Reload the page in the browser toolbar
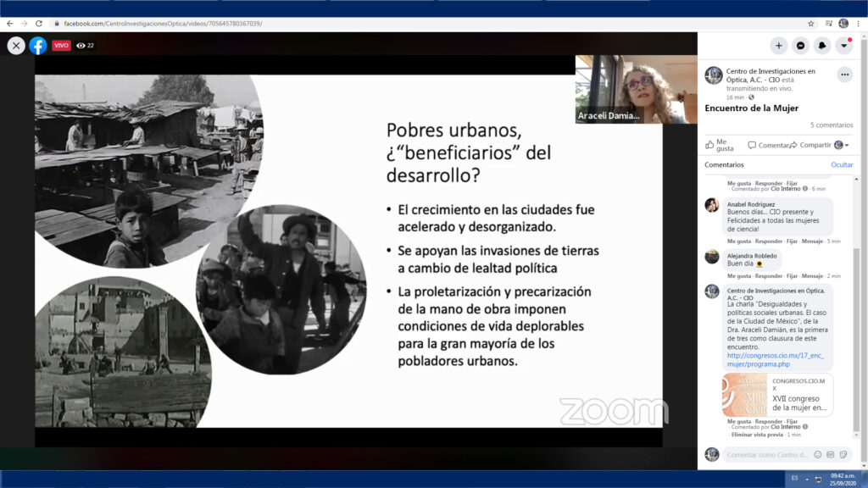Image resolution: width=868 pixels, height=488 pixels. (x=39, y=24)
